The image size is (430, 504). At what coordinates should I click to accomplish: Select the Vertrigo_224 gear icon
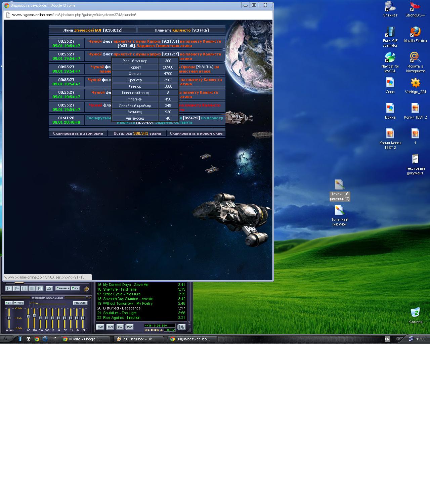pos(415,86)
